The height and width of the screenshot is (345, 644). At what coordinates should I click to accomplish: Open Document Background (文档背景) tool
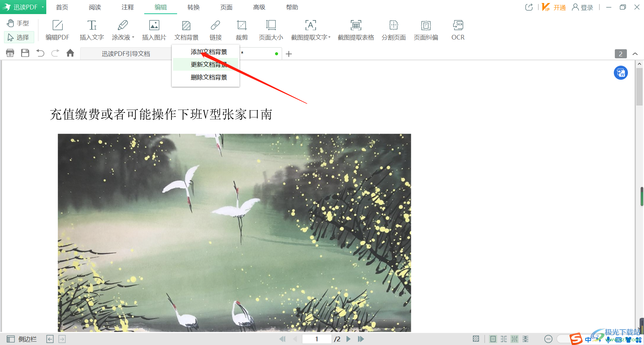186,30
